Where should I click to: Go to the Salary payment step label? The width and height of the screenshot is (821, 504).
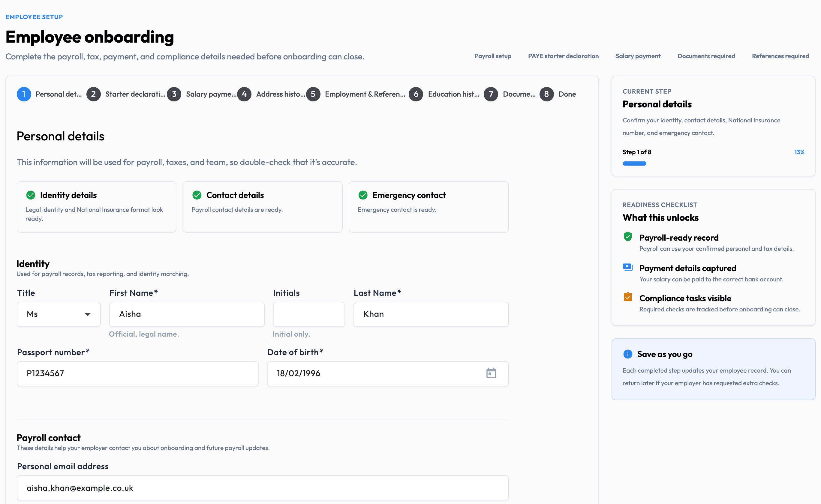click(x=211, y=94)
